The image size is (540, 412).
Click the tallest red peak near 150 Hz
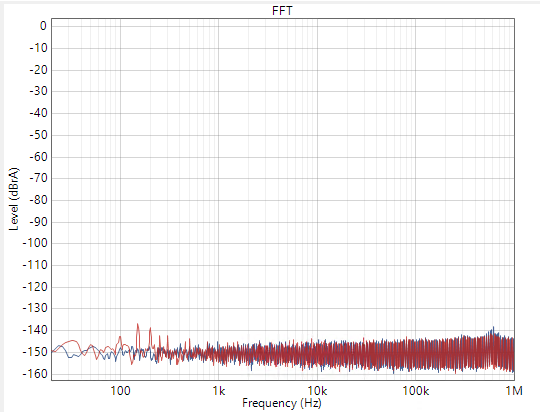coord(138,324)
